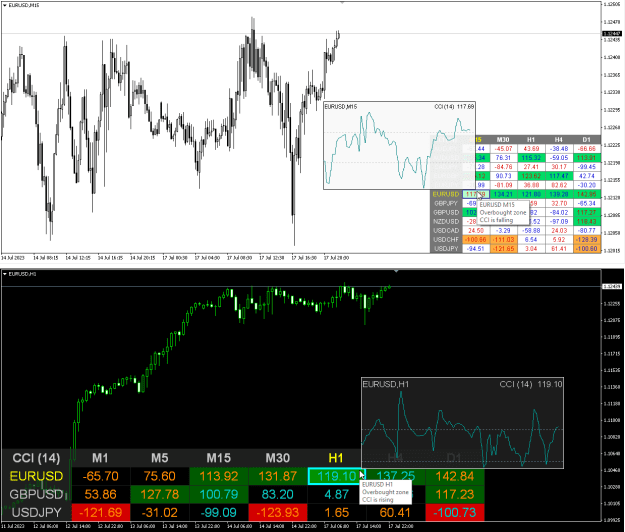Click the dropdown triangle beside EURUSD,M15 chart title
The width and height of the screenshot is (625, 532).
[x=5, y=5]
